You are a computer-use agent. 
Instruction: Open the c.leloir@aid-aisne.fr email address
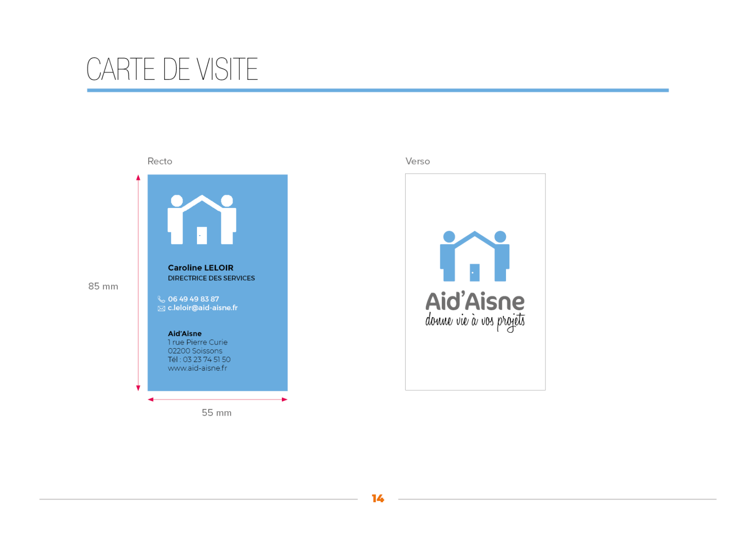coord(203,308)
